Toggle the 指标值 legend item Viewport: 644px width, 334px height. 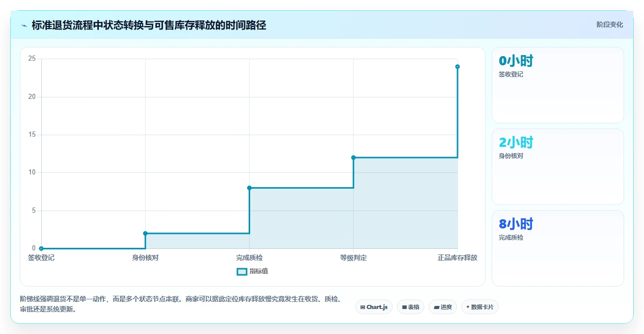253,271
